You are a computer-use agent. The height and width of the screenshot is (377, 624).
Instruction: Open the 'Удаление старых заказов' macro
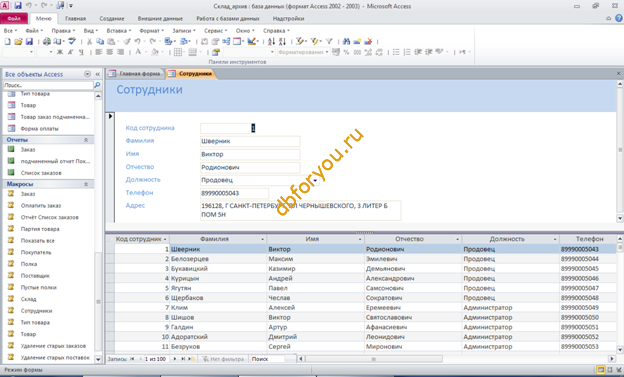point(53,346)
